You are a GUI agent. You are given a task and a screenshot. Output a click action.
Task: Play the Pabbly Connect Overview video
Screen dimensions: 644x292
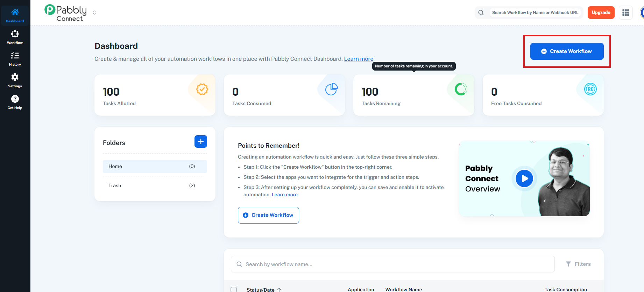[524, 178]
